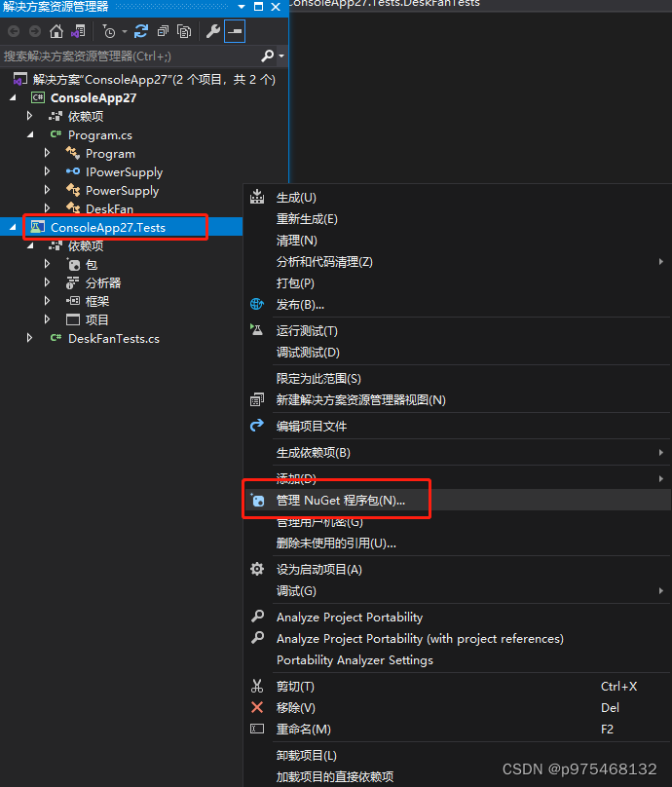Select the DeskFan class item

tap(109, 208)
